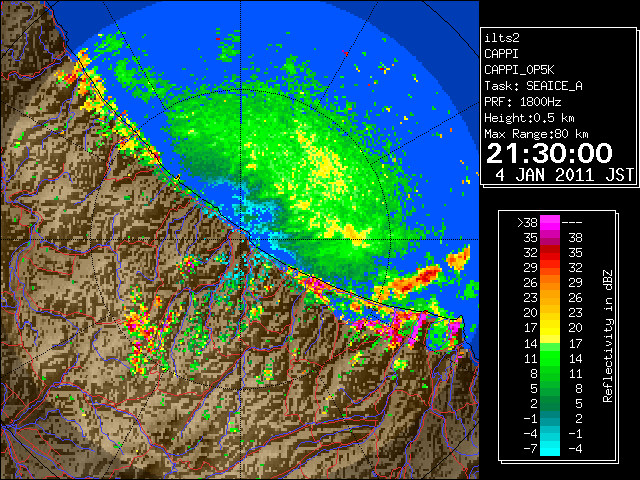Image resolution: width=640 pixels, height=480 pixels.
Task: Click the 'Task: SEAICE_A' line
Action: coord(533,86)
